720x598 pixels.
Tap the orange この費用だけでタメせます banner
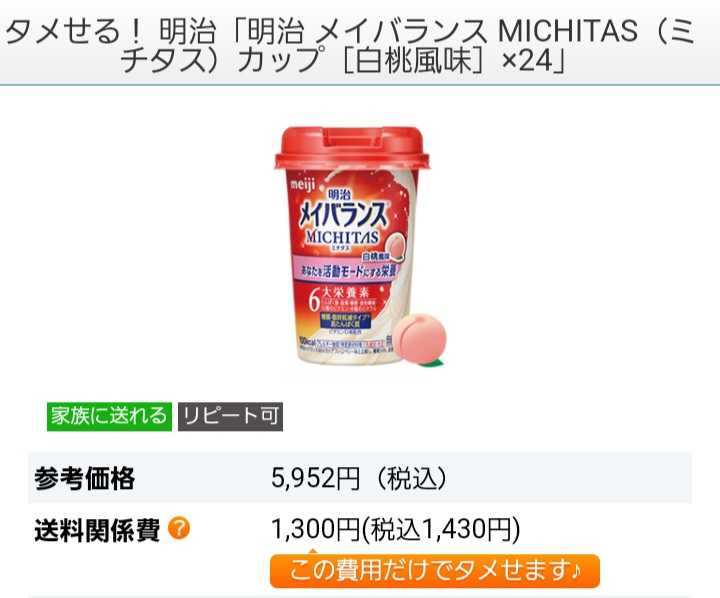[x=435, y=571]
